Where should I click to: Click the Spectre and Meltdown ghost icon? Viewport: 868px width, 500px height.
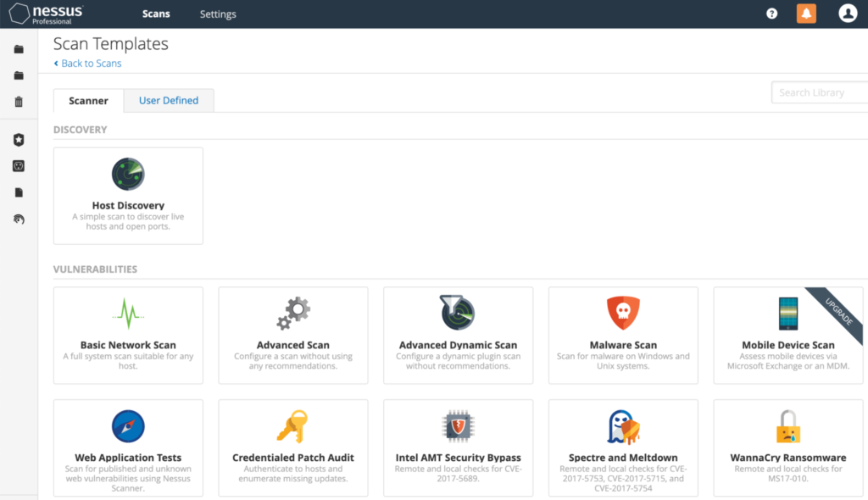click(623, 427)
